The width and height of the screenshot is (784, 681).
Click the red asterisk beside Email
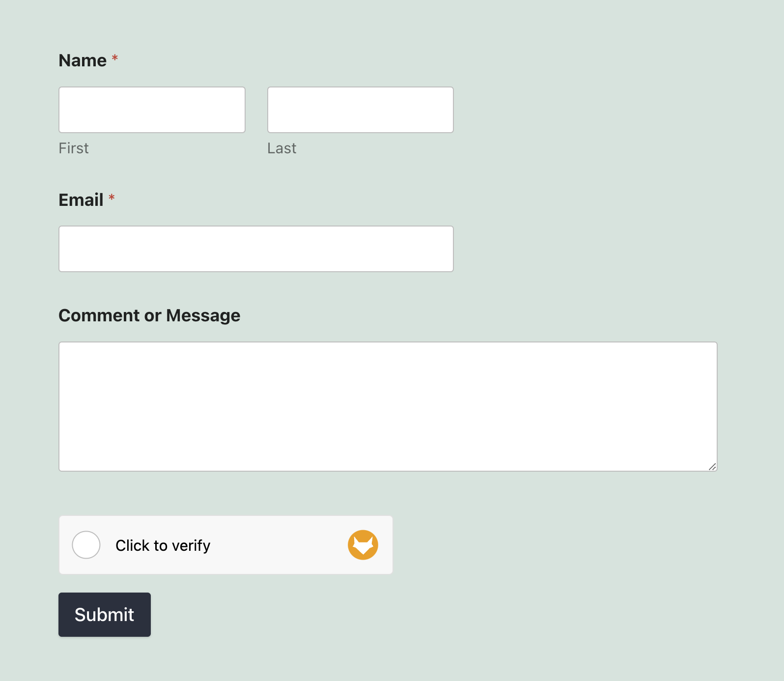click(x=112, y=198)
